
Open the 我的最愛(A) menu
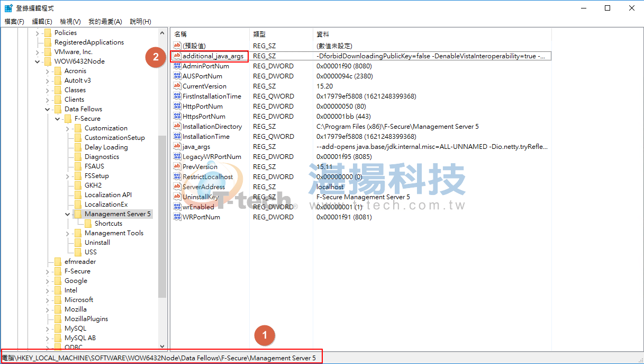tap(105, 22)
